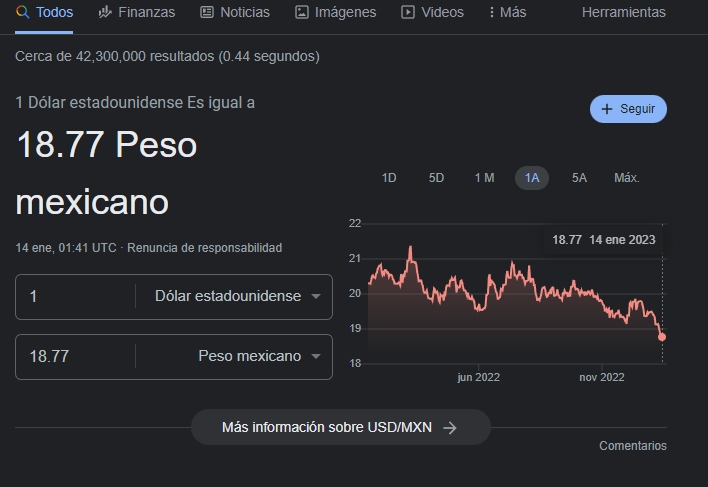Click the Finanzas chart icon
The width and height of the screenshot is (708, 487).
[105, 12]
